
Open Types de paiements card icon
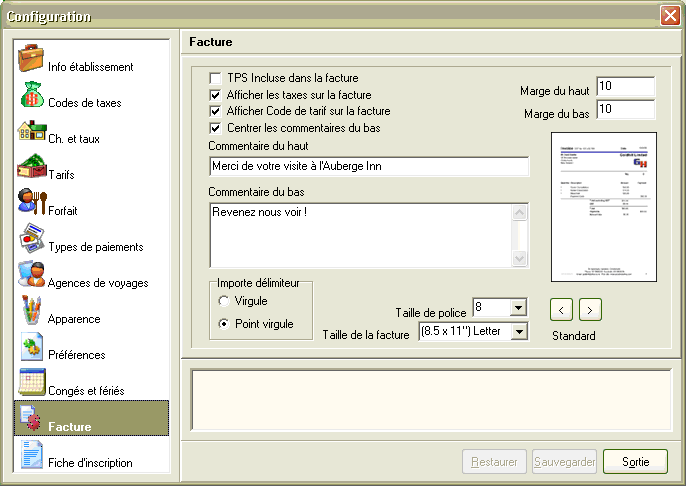pos(31,239)
